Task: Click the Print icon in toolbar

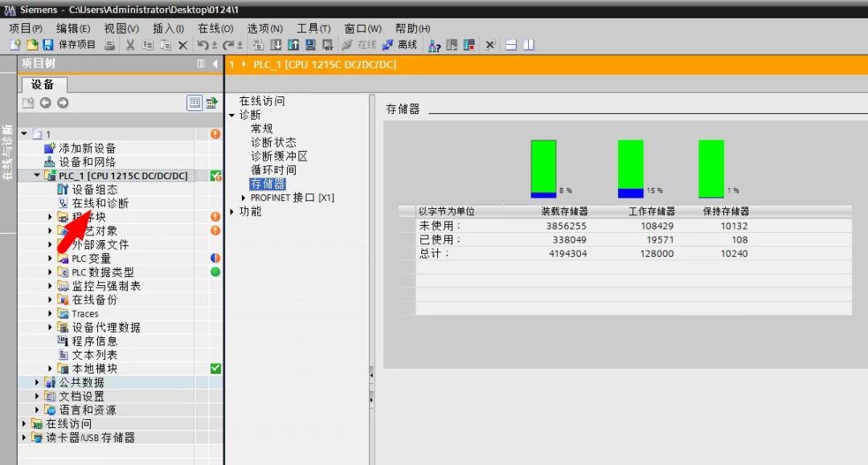Action: tap(109, 45)
